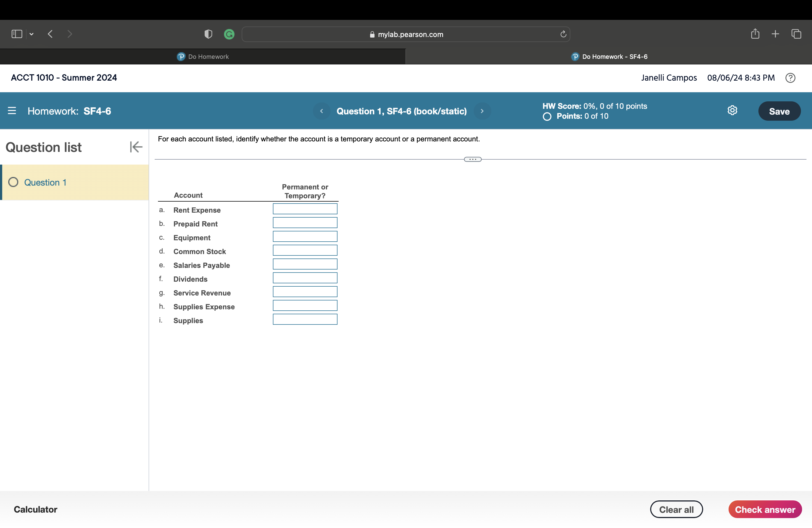Click the Safari share icon
The width and height of the screenshot is (812, 528).
click(x=755, y=34)
